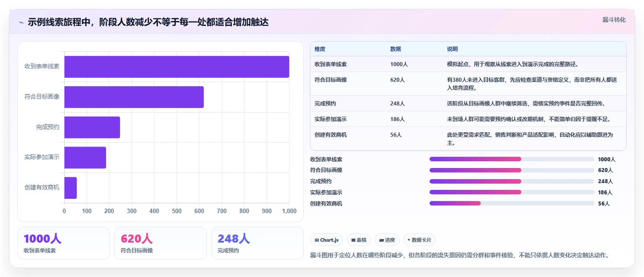Click the 56人 value in the table

pos(396,135)
